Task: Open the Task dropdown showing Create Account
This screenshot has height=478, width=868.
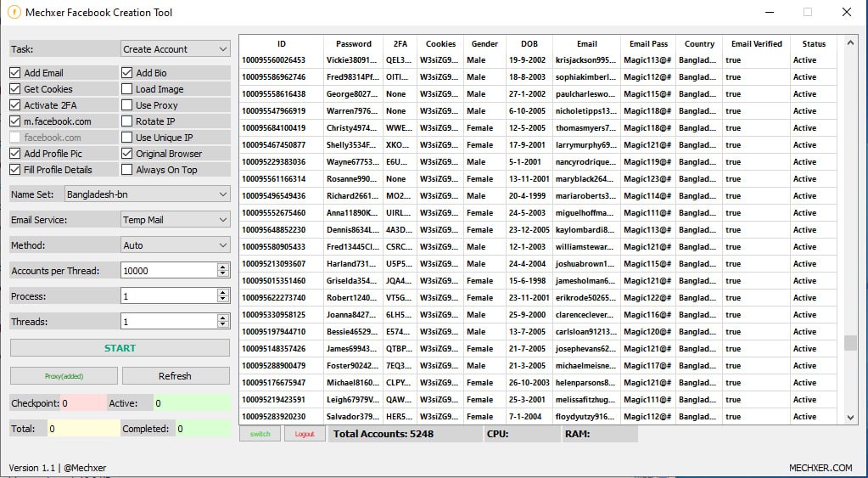Action: [x=175, y=48]
